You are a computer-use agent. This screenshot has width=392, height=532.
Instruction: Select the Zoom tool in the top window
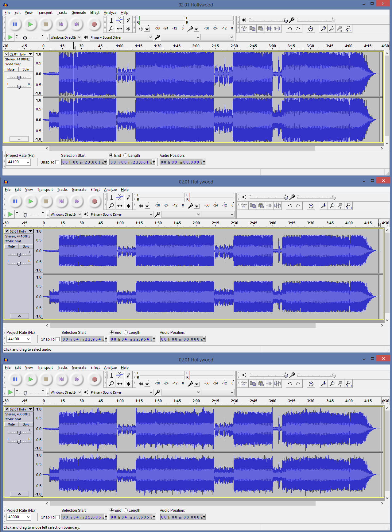(111, 29)
